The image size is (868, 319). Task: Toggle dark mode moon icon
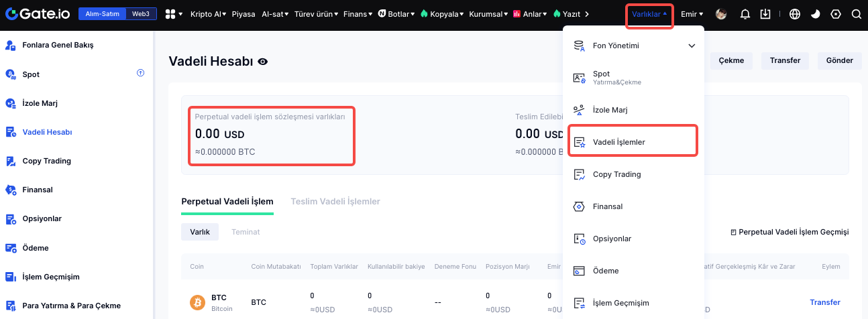click(815, 14)
